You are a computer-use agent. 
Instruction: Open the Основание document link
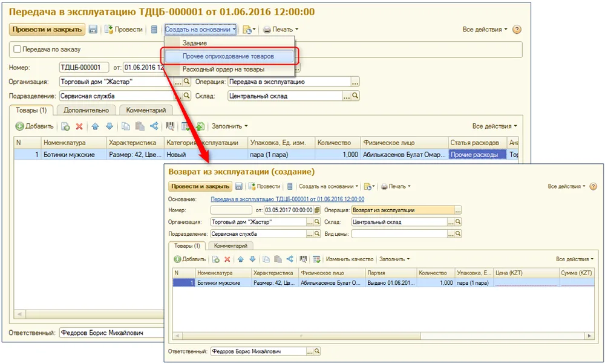[287, 200]
